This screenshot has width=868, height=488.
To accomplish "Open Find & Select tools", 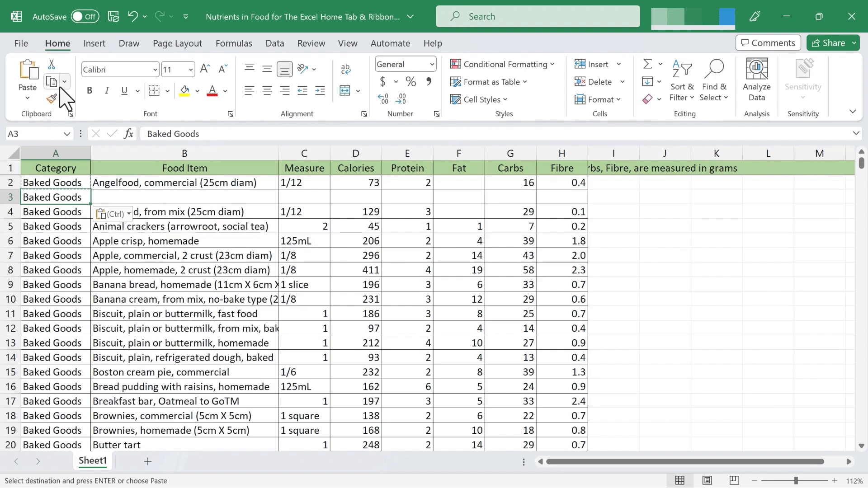I will [x=714, y=81].
